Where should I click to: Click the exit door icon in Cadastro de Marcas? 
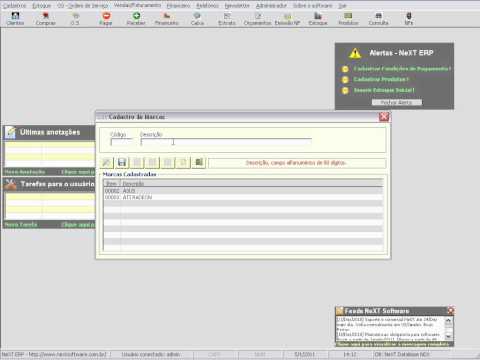199,163
